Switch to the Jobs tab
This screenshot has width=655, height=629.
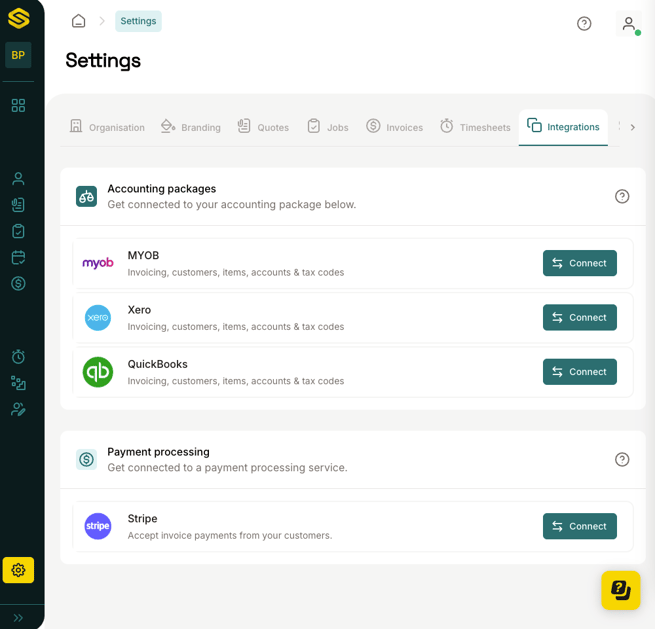328,127
